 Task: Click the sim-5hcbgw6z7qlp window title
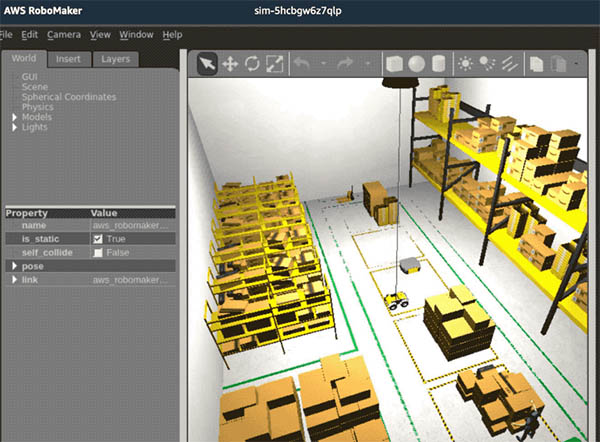coord(298,11)
